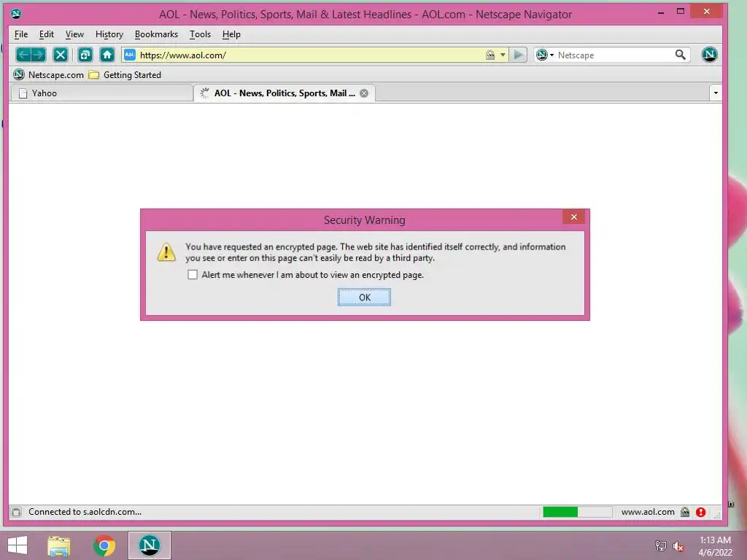Click www.aol.com in the status bar
Screen dimensions: 747x560
tap(648, 512)
